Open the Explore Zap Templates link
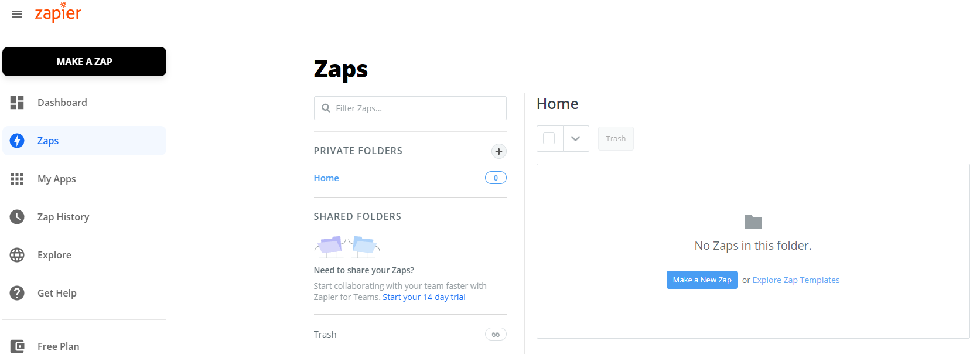Image resolution: width=980 pixels, height=354 pixels. tap(795, 280)
